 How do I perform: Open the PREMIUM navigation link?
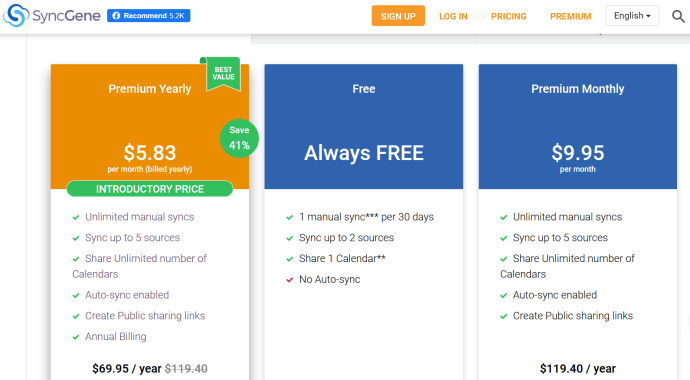pyautogui.click(x=571, y=16)
